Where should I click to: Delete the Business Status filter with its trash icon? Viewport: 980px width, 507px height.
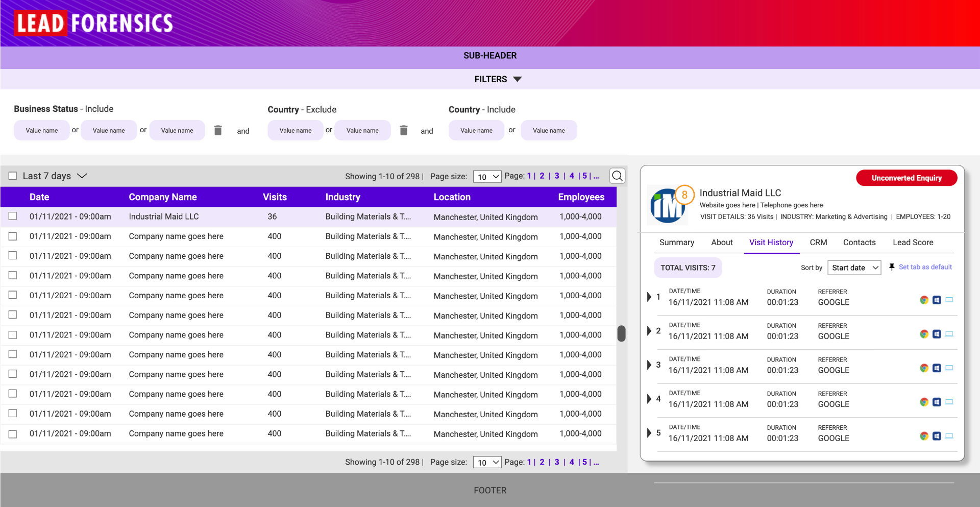[218, 130]
